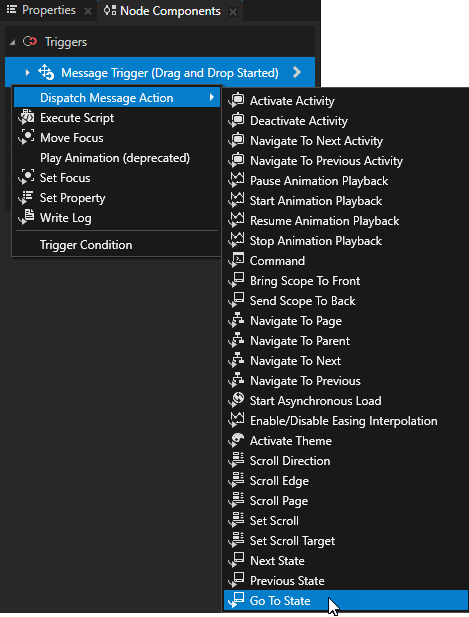
Task: Click the Next State icon
Action: [x=237, y=561]
